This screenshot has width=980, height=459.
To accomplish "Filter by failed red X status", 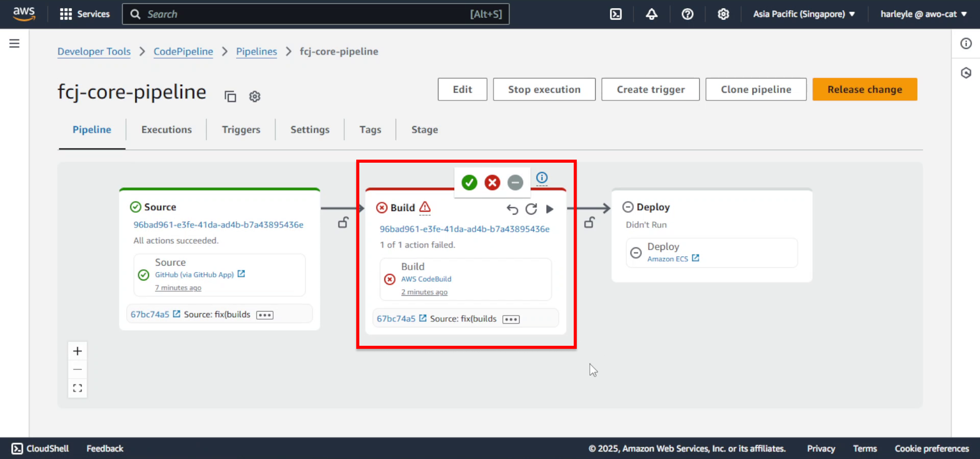I will [x=492, y=183].
